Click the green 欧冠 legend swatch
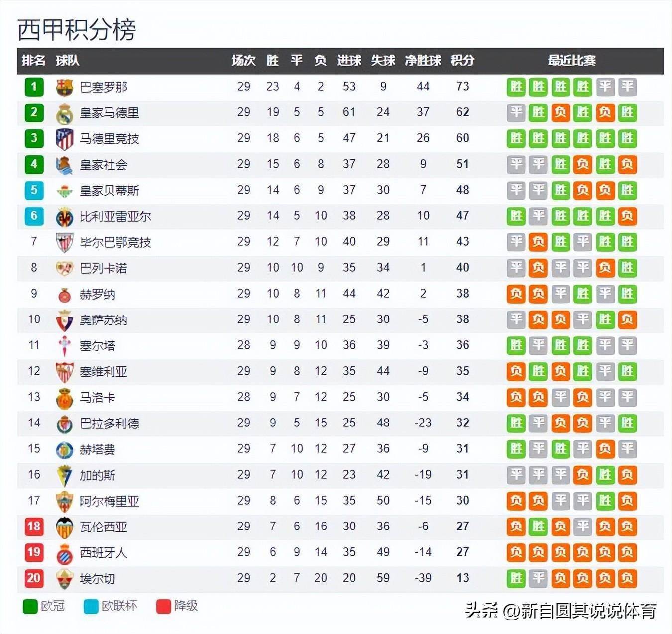This screenshot has width=672, height=634. tap(30, 606)
